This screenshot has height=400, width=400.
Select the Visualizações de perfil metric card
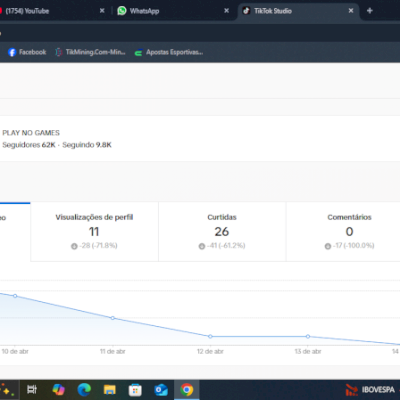94,231
